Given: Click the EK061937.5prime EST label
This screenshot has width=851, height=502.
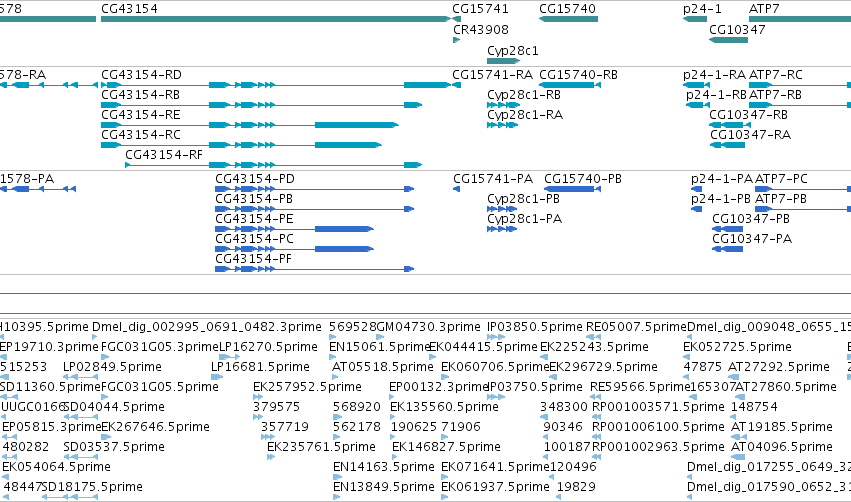Looking at the screenshot, I should 495,487.
